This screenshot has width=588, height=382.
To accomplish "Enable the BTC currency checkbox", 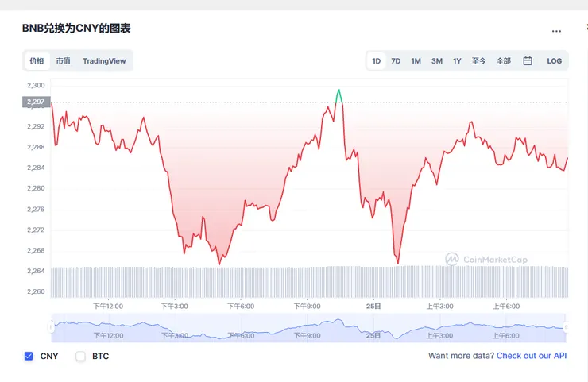I will (80, 356).
